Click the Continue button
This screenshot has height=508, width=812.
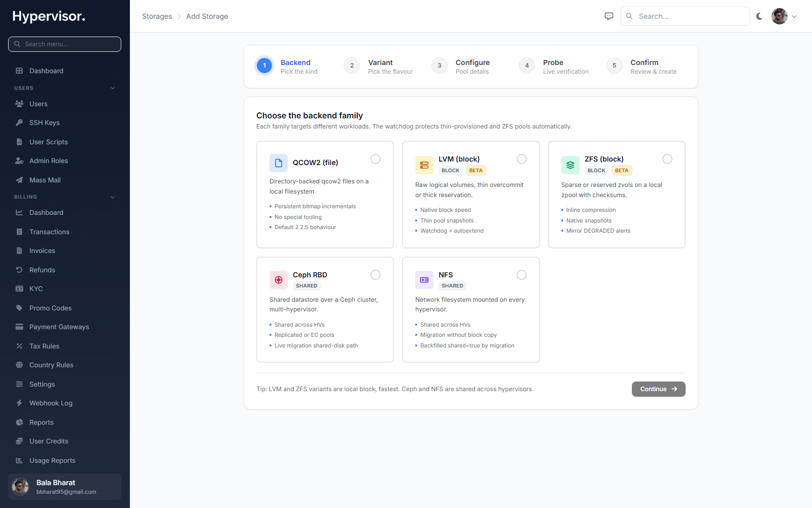[658, 389]
